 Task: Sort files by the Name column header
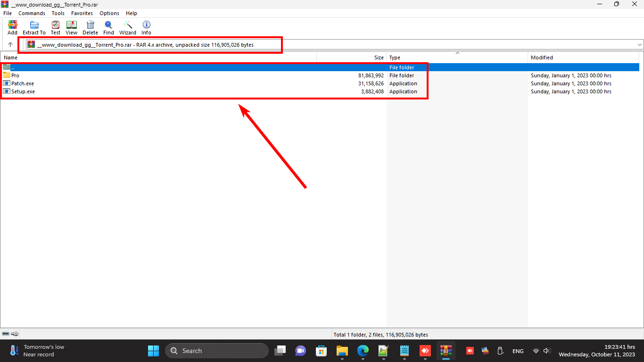tap(158, 58)
